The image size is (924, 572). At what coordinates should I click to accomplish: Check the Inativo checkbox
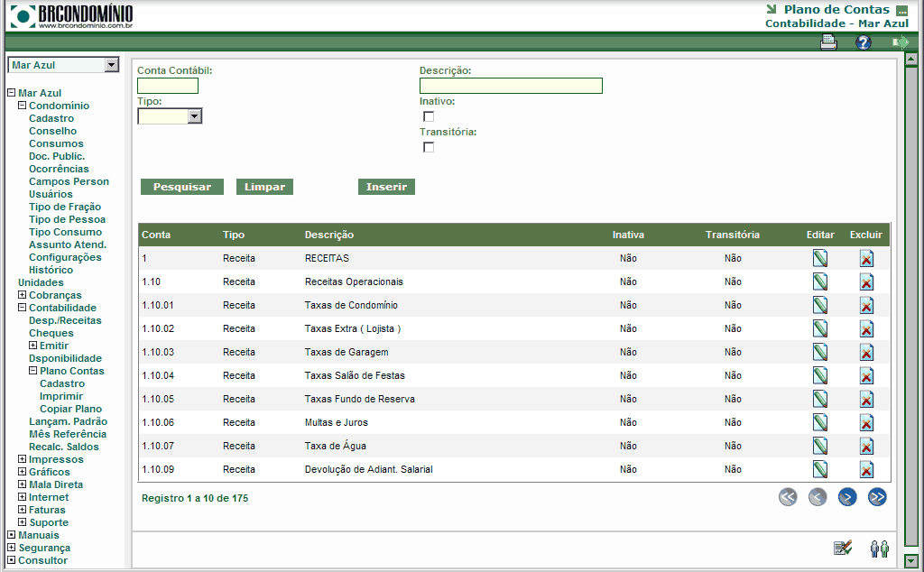(x=429, y=116)
